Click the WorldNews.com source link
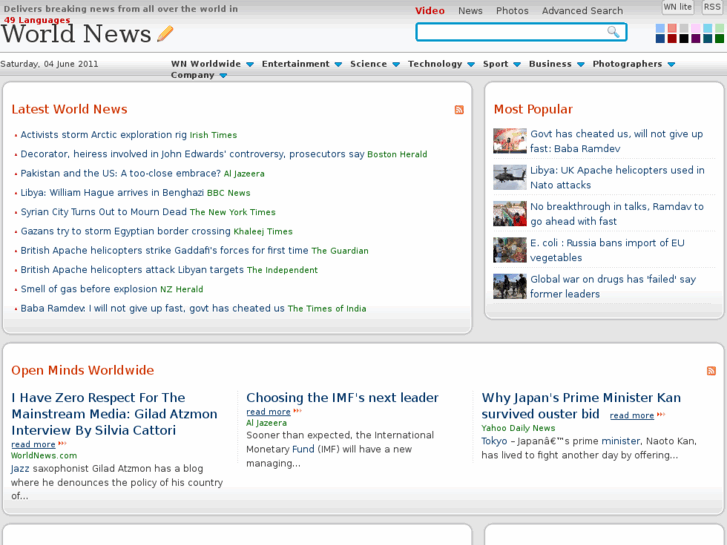 [44, 456]
